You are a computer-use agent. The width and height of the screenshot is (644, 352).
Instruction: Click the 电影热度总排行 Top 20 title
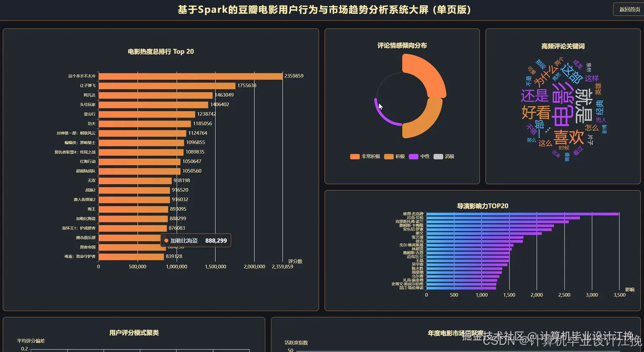tap(161, 52)
